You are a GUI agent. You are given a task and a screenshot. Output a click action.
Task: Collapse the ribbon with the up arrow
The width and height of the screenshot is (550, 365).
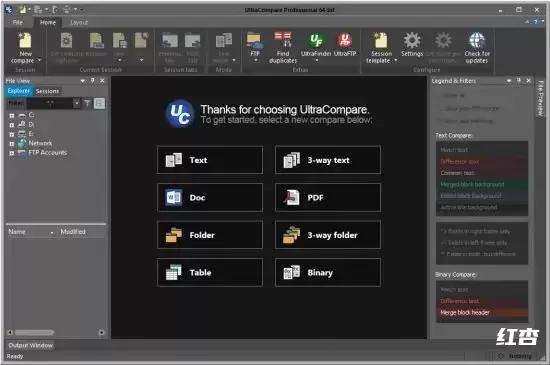tap(527, 22)
